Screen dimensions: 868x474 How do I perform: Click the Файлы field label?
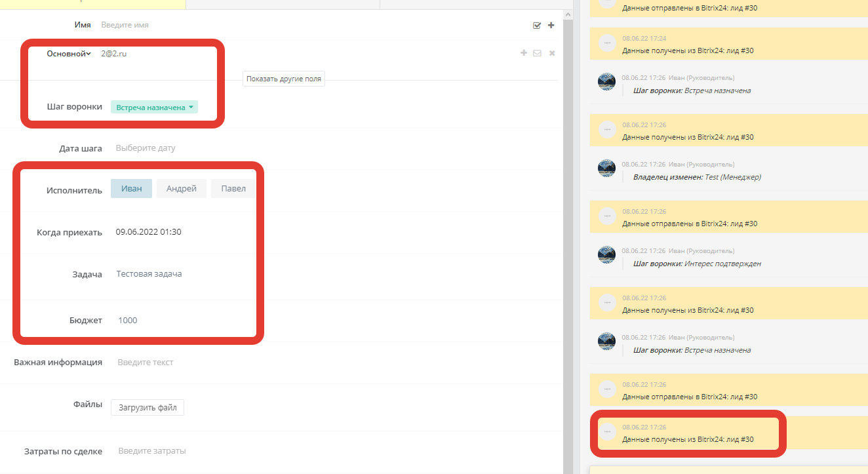coord(87,405)
